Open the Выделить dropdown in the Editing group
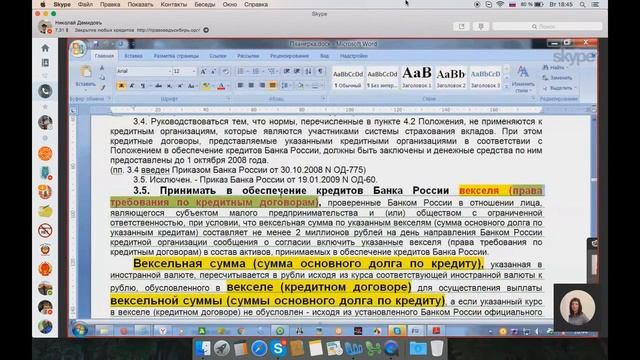 pos(559,88)
